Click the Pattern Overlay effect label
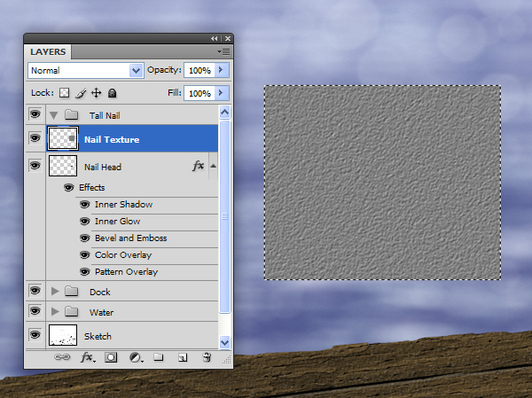 [x=126, y=272]
